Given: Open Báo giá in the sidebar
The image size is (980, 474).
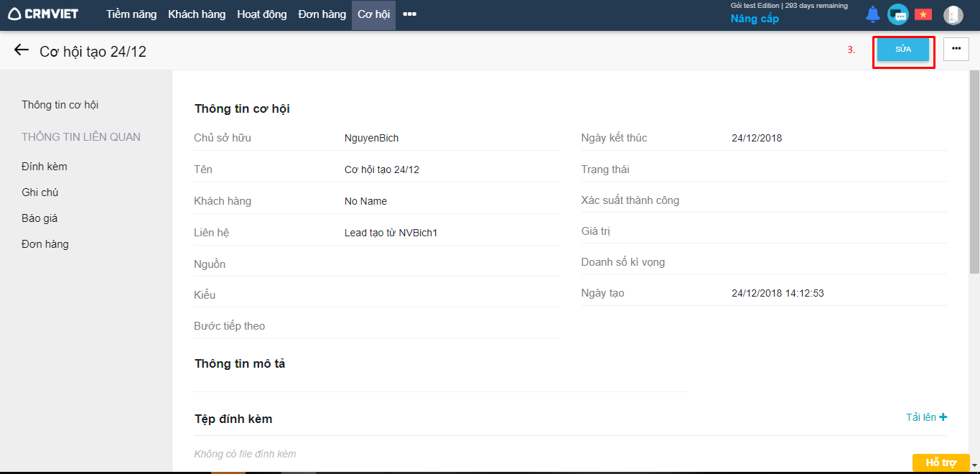Looking at the screenshot, I should coord(39,218).
